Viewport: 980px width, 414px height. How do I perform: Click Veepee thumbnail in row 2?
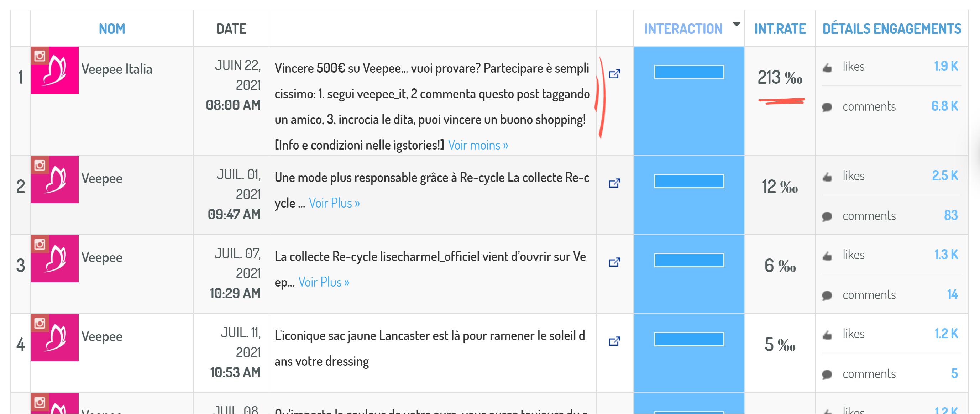55,180
